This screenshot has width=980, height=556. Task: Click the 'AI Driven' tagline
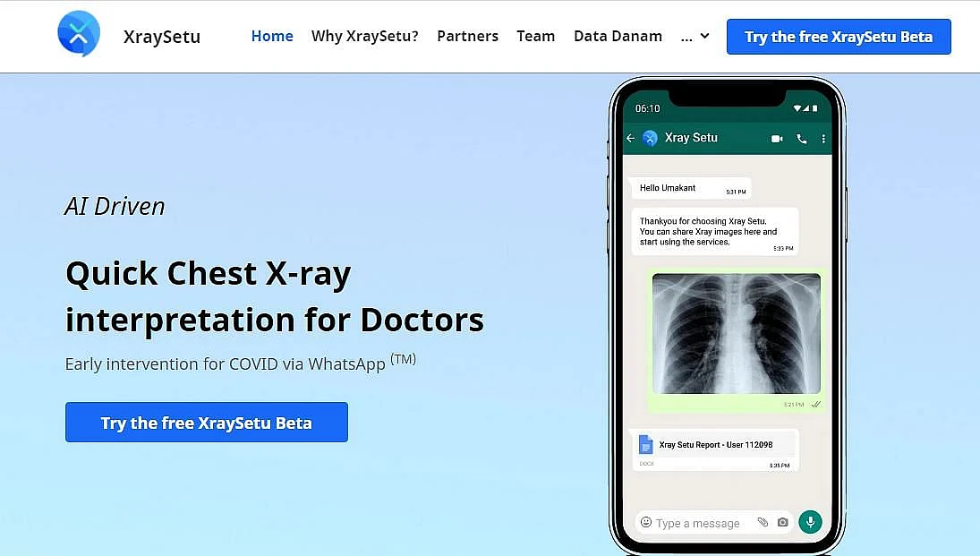[x=115, y=207]
